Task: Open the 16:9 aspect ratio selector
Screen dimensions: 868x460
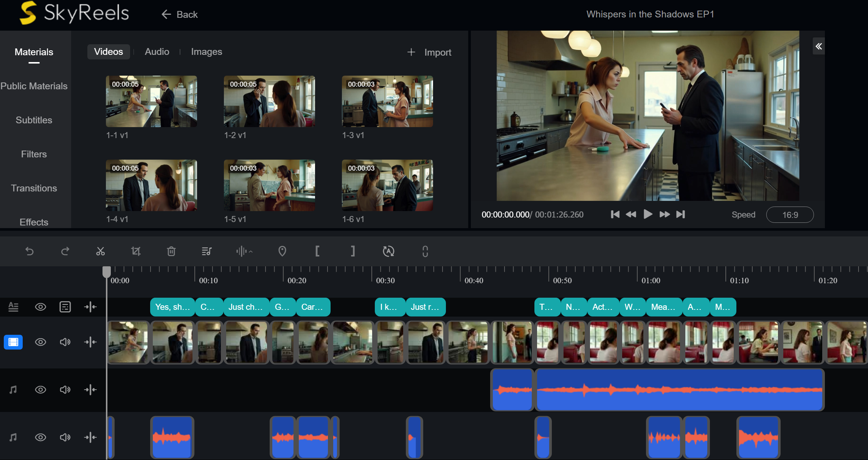Action: [790, 215]
